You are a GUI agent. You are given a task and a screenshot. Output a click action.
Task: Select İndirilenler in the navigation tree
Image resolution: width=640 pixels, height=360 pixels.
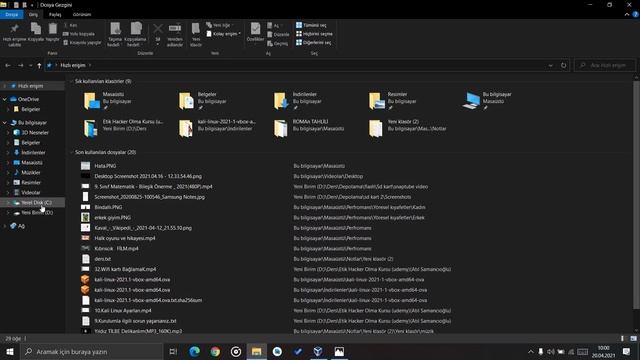[33, 153]
